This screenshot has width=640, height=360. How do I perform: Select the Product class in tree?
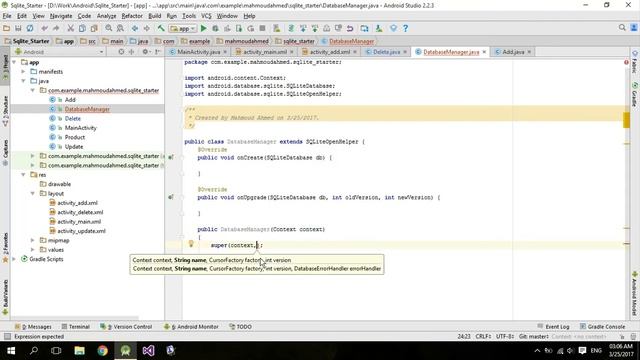75,137
